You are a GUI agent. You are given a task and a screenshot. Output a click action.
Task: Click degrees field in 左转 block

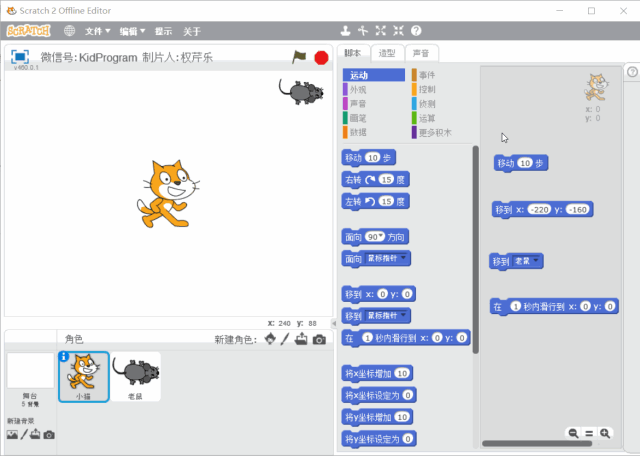click(x=386, y=201)
